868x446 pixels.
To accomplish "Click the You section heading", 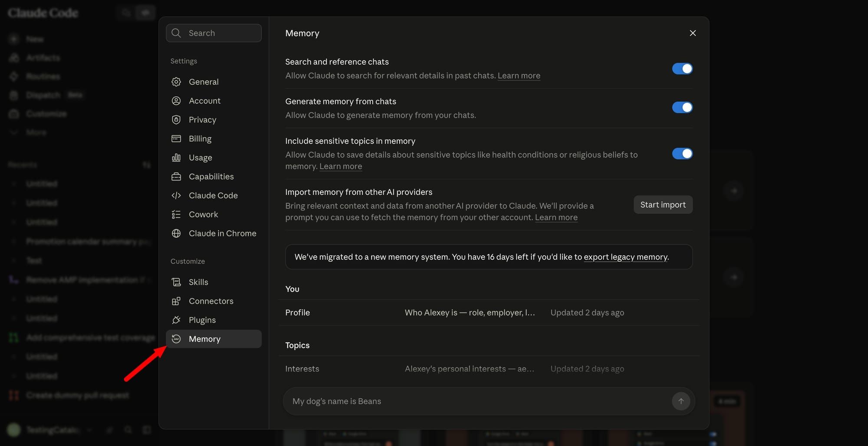I will point(292,289).
